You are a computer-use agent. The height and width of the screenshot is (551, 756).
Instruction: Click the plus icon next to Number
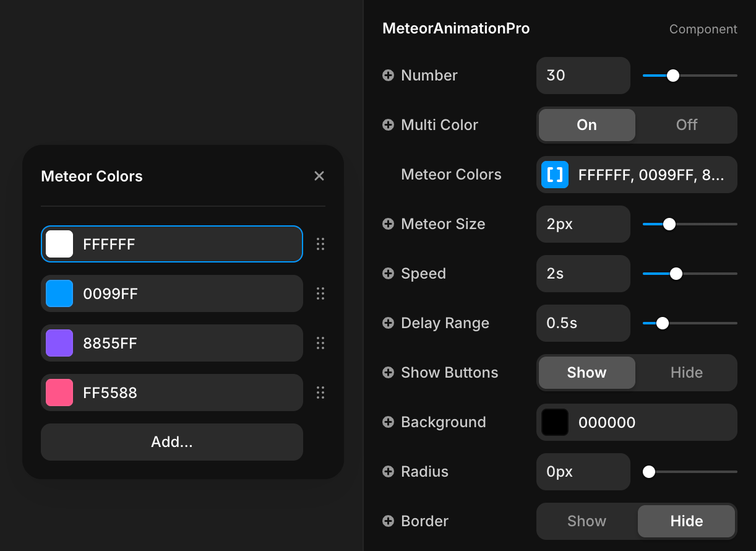(x=388, y=76)
